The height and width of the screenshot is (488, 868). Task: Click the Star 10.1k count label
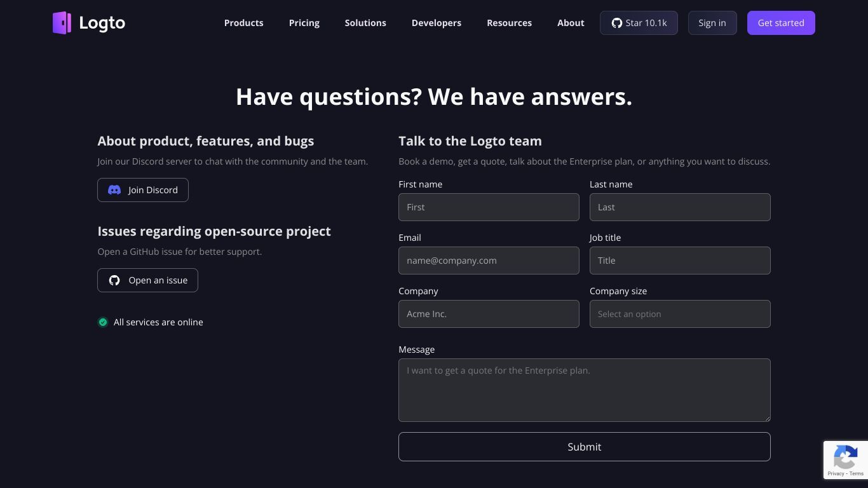(646, 23)
